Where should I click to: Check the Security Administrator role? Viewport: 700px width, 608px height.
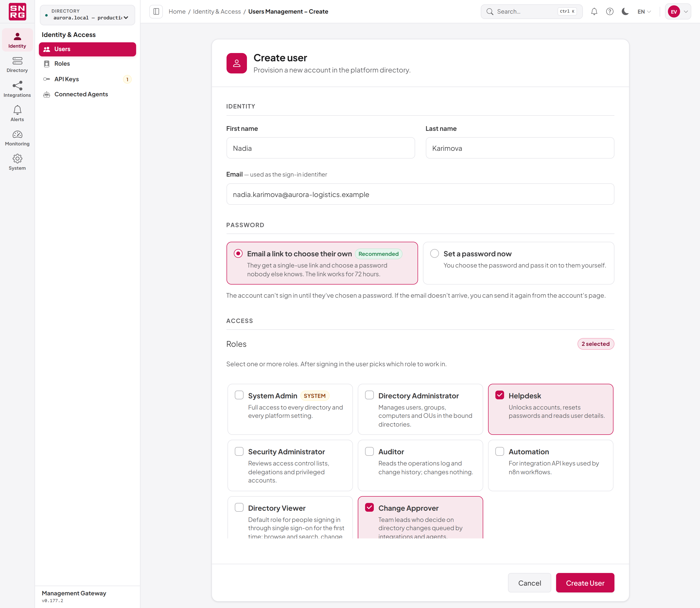pos(239,451)
